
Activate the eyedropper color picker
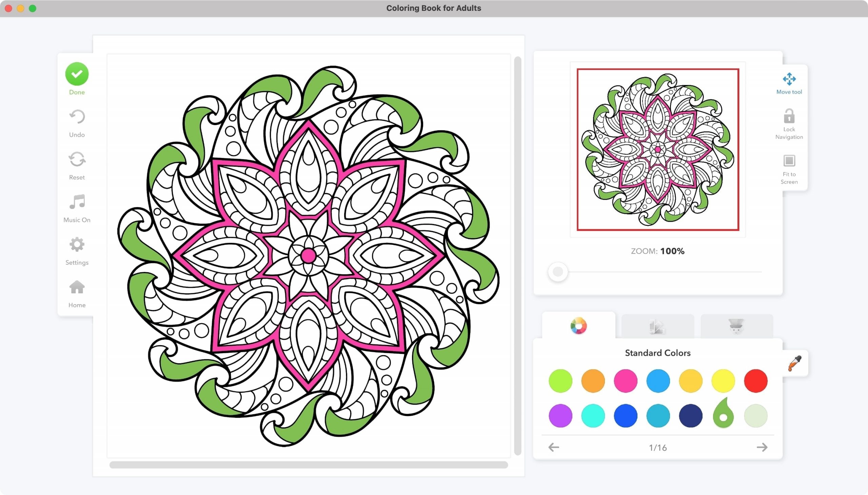tap(795, 363)
